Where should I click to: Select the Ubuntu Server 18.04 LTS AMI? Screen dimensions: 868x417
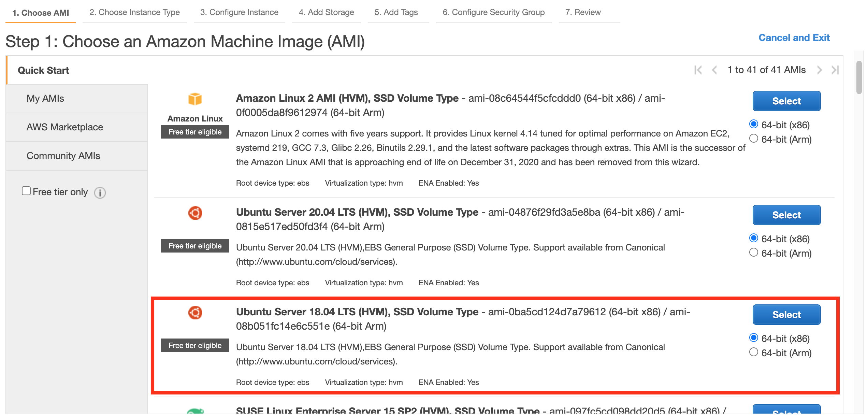click(786, 315)
